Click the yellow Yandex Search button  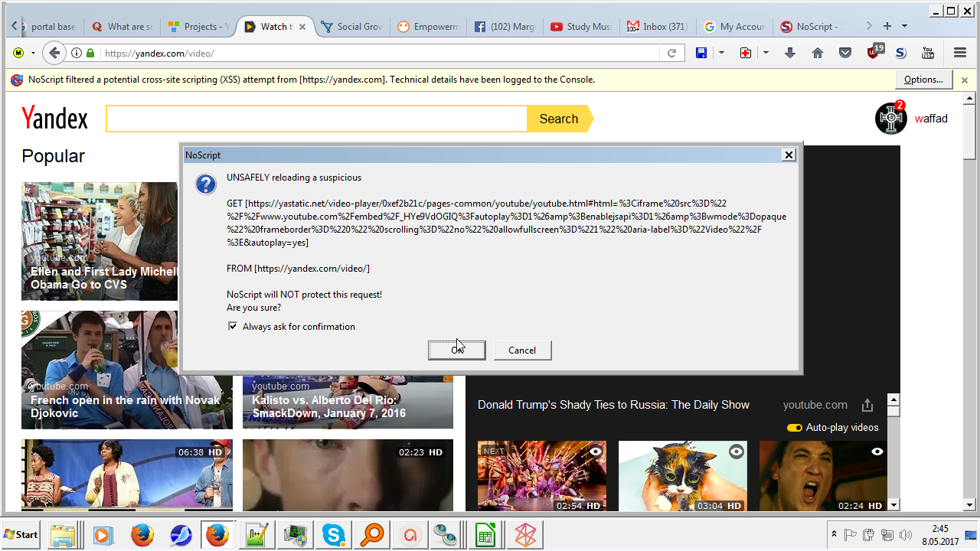(x=559, y=119)
